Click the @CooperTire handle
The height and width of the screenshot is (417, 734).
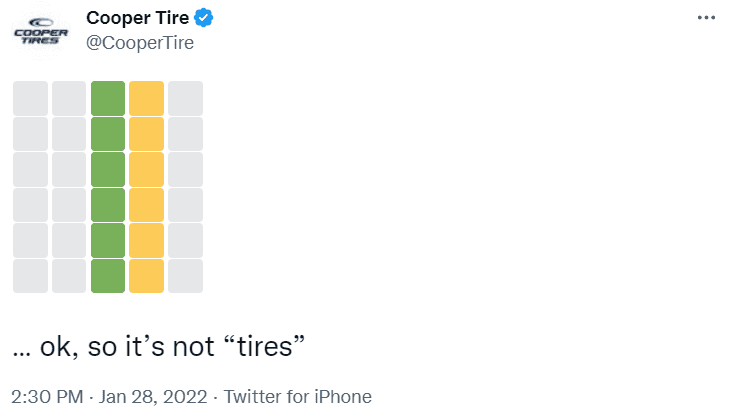point(140,43)
